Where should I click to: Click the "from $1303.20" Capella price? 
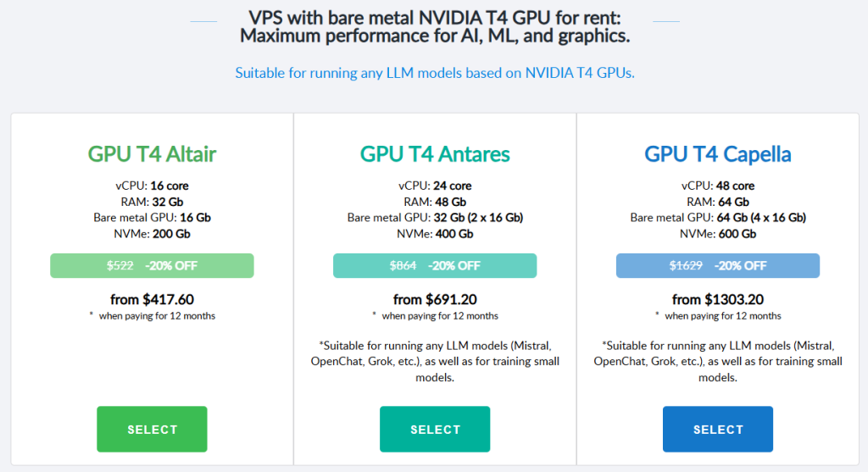click(718, 299)
